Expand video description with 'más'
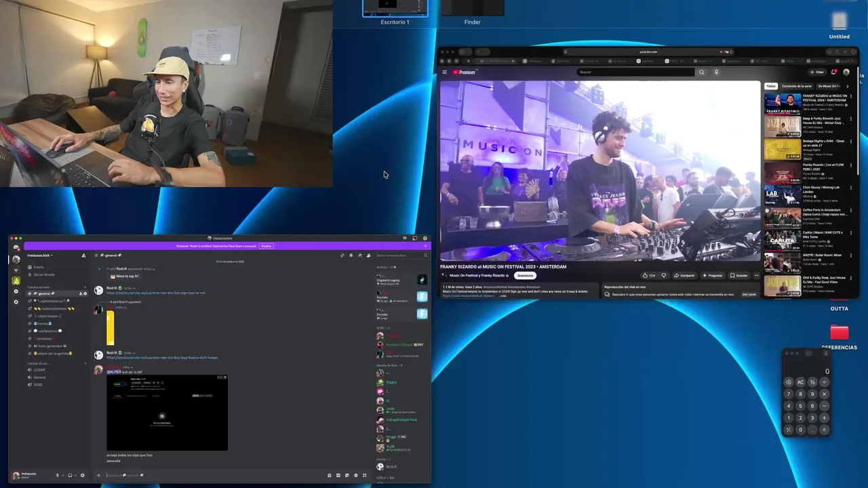The image size is (868, 488). coord(503,296)
